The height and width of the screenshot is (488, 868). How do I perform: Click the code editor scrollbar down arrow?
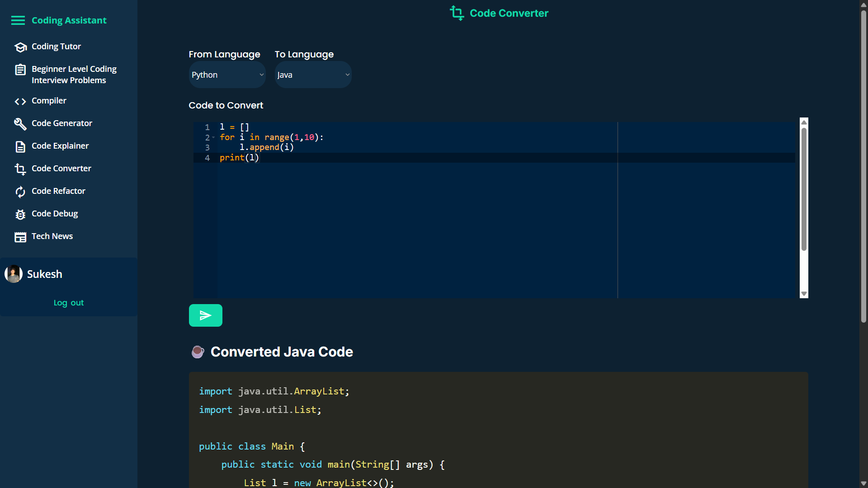coord(804,294)
